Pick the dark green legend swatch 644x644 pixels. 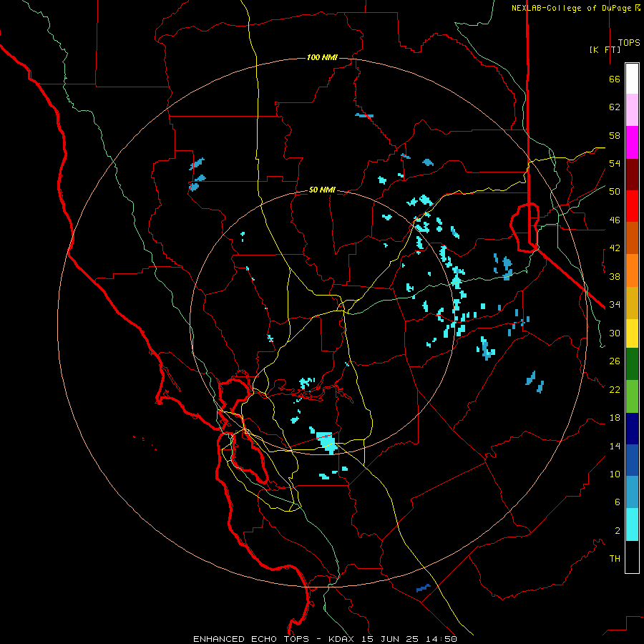click(632, 364)
